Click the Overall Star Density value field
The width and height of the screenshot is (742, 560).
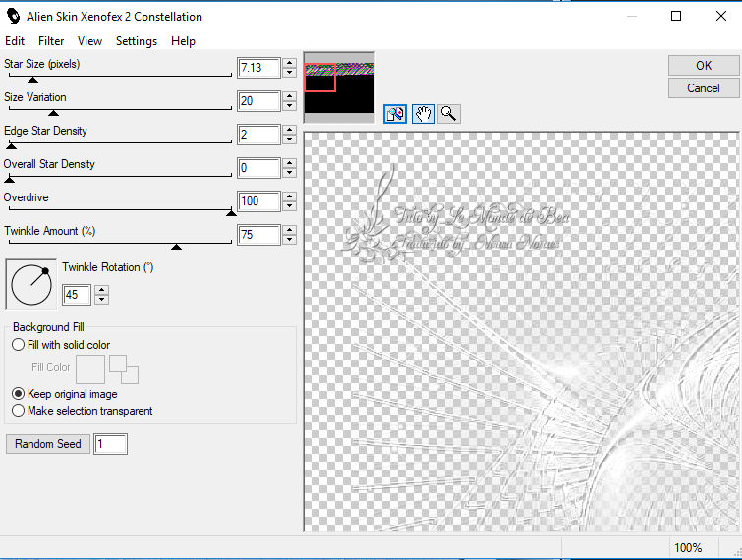258,168
